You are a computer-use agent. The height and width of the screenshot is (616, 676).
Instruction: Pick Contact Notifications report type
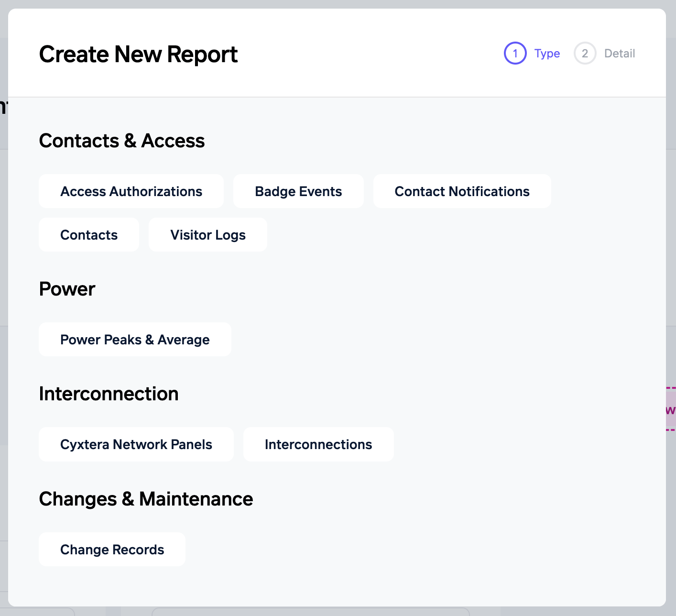point(462,191)
